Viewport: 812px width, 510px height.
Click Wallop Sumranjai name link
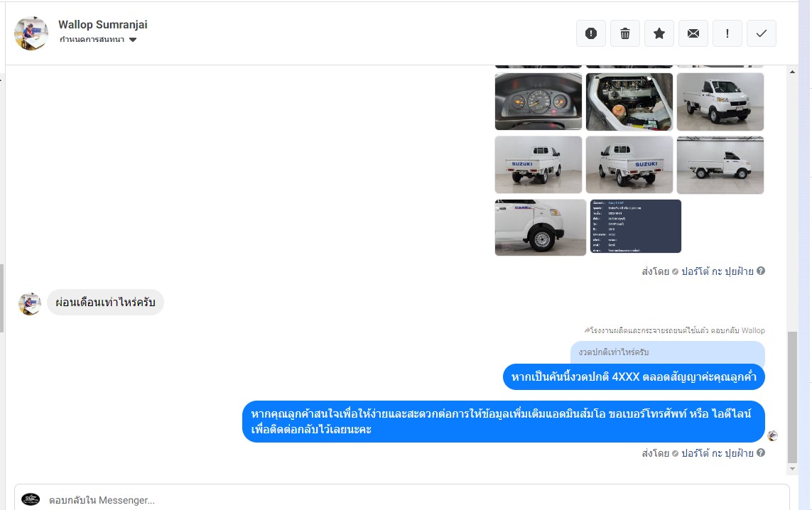(x=102, y=24)
